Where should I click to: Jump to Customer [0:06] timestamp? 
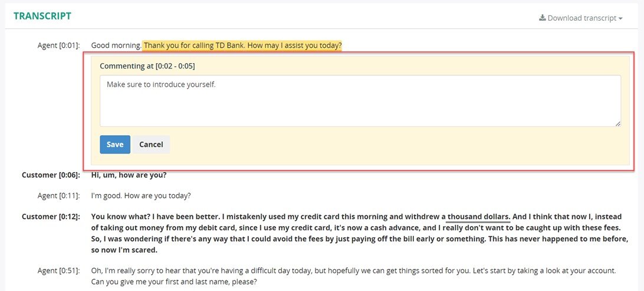tap(51, 175)
